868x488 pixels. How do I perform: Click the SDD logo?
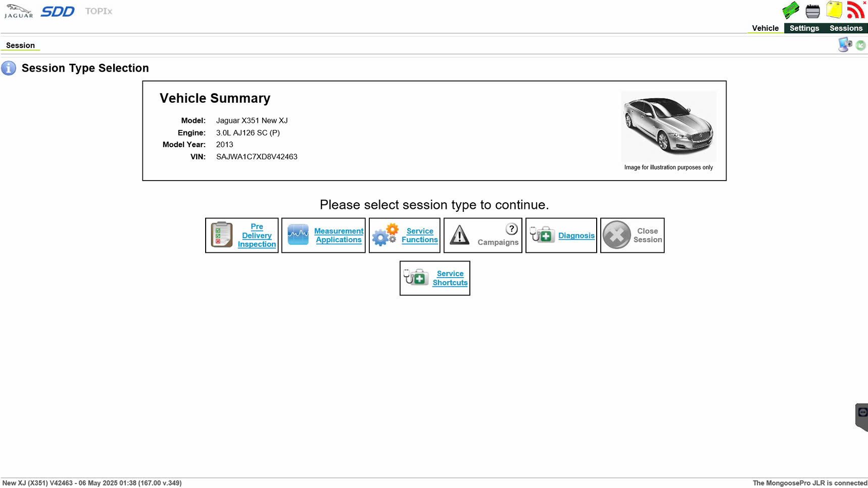pos(58,11)
